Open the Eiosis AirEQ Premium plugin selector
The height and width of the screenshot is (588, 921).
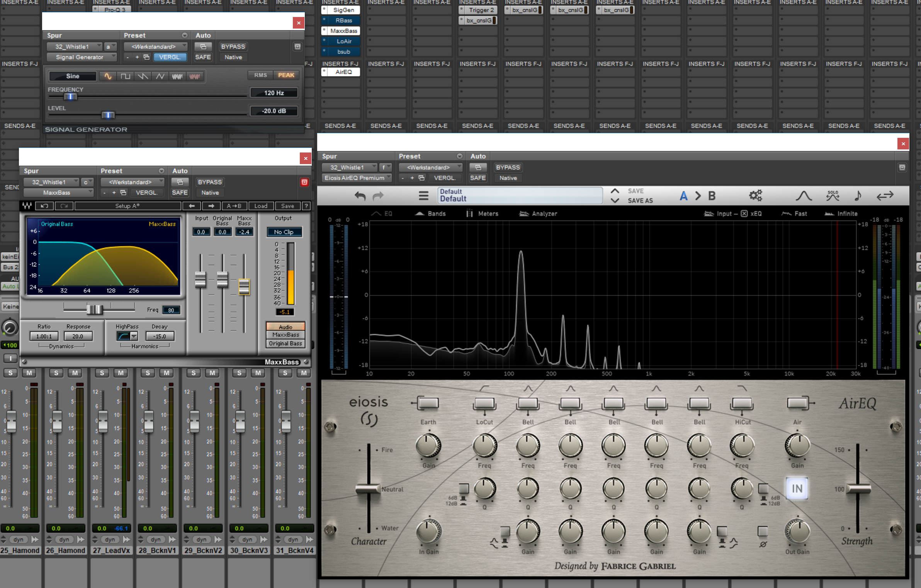point(356,178)
